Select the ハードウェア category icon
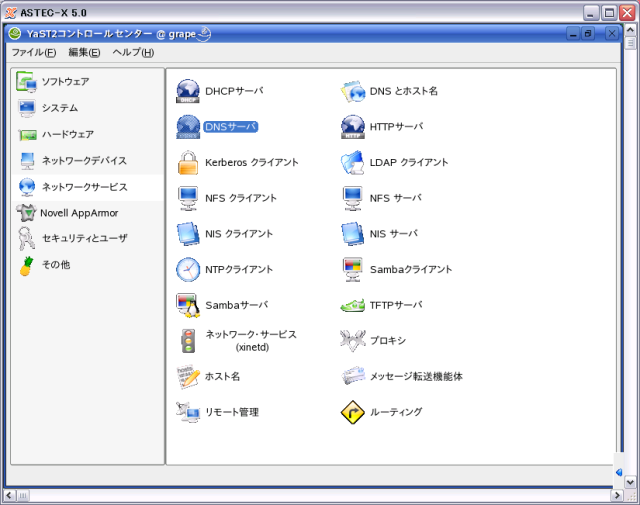This screenshot has width=640, height=505. pos(27,135)
